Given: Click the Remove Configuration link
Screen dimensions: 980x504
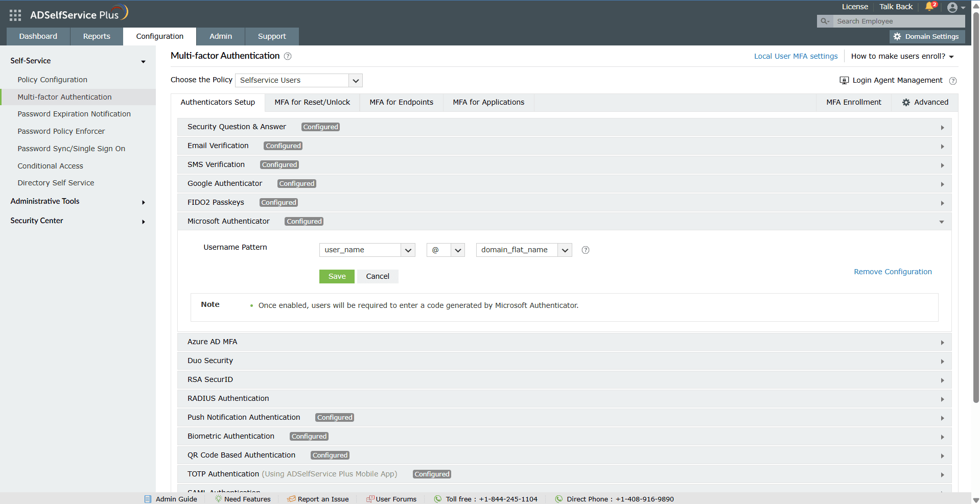Looking at the screenshot, I should coord(893,272).
